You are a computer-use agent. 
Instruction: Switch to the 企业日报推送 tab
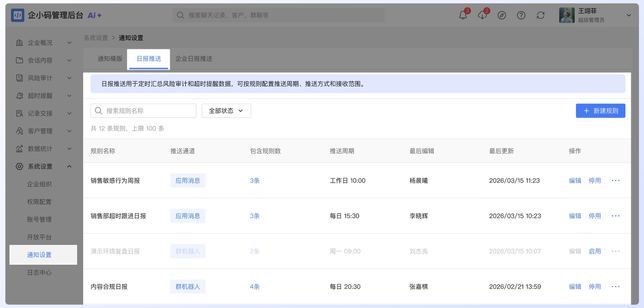(x=194, y=59)
